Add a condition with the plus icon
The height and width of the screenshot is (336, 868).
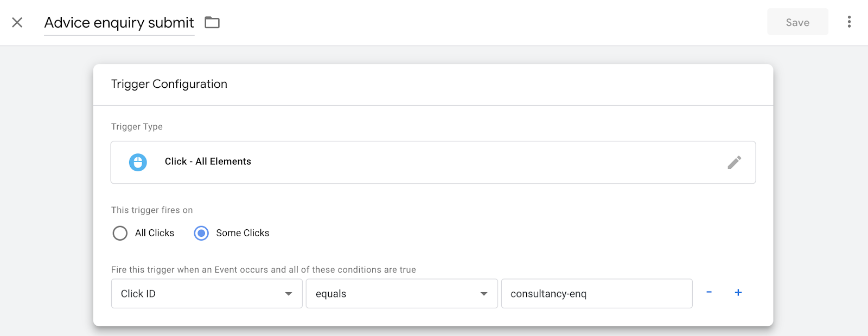click(x=738, y=293)
